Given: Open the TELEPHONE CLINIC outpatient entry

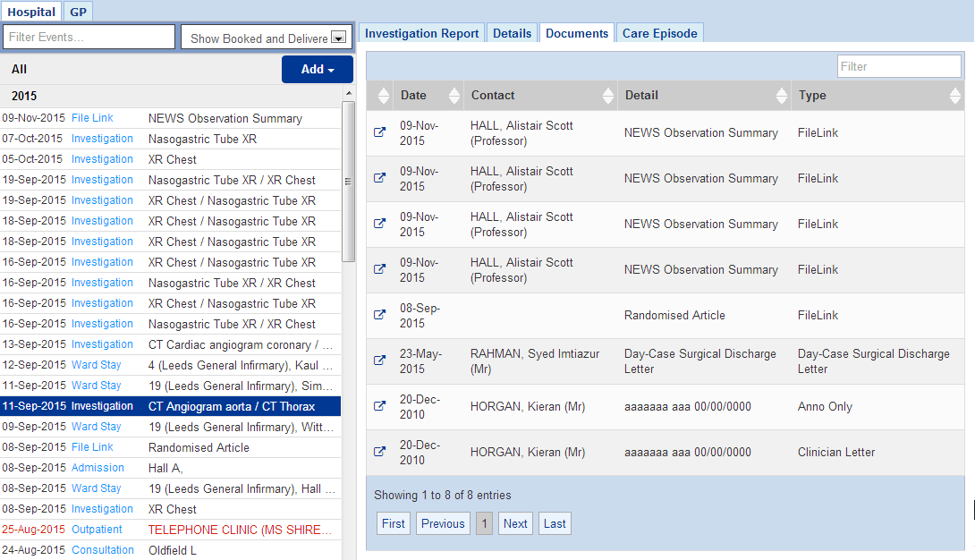Looking at the screenshot, I should [x=240, y=530].
